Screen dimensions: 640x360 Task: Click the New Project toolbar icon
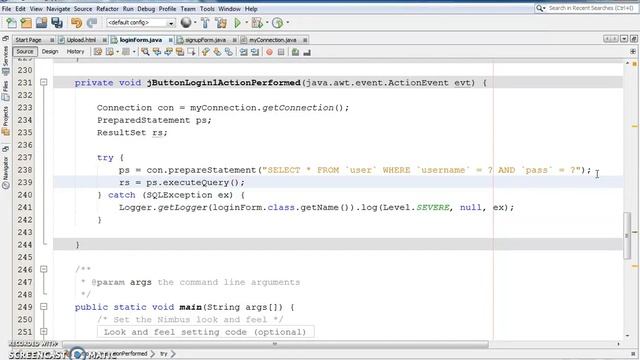[26, 23]
